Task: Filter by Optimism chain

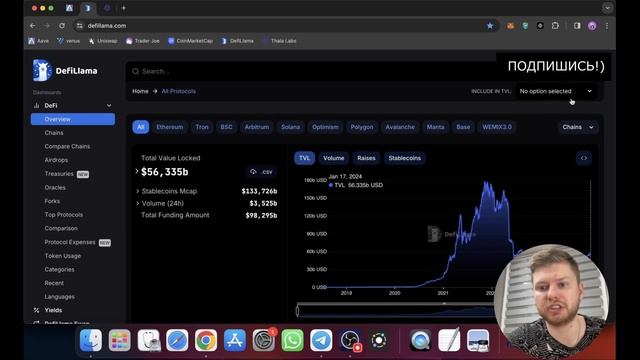Action: 325,127
